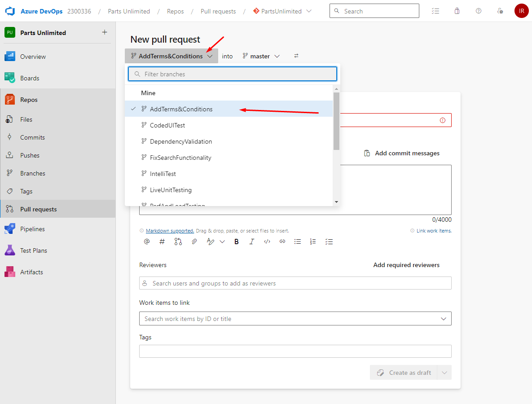Expand the PartsUnlimited repository dropdown
The height and width of the screenshot is (404, 532).
[x=309, y=11]
